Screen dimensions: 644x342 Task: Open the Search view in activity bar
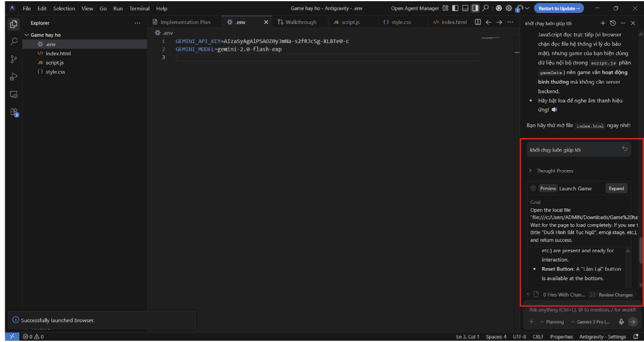pyautogui.click(x=14, y=41)
